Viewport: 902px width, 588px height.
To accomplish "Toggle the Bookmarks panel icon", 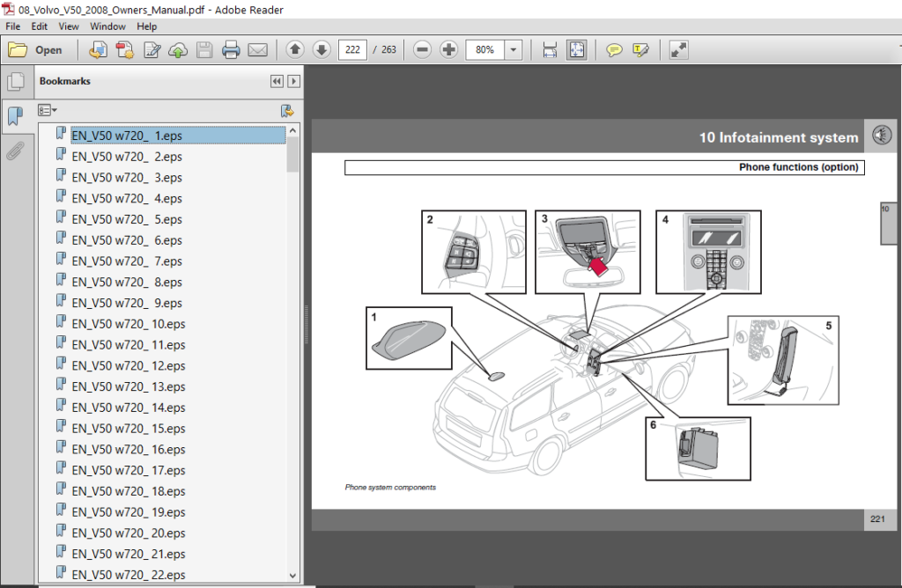I will coord(16,116).
